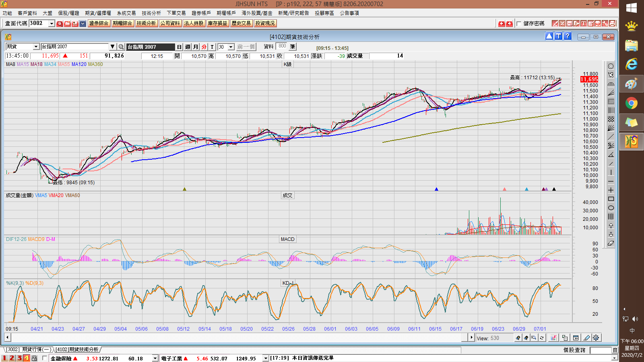Screen dimensions: 644x362
Task: Click the red wrench settings icon
Action: [605, 23]
